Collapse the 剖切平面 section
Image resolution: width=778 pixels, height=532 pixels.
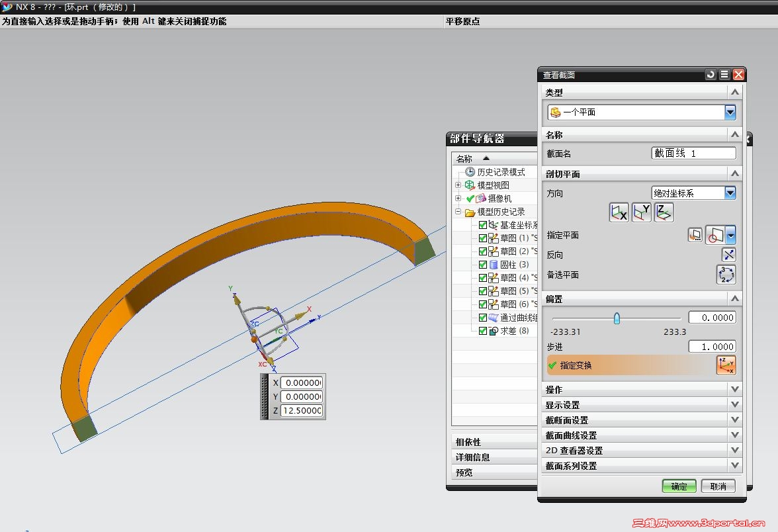pyautogui.click(x=735, y=173)
